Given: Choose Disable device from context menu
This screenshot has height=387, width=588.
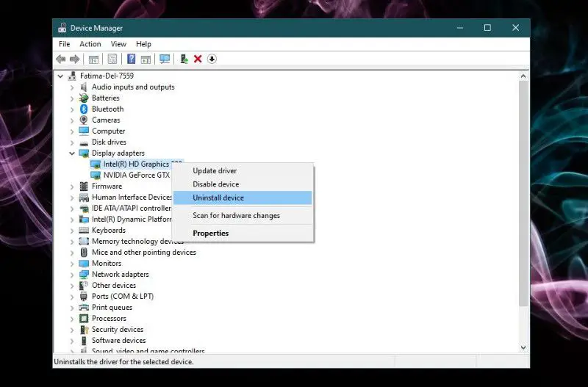Looking at the screenshot, I should [243, 184].
